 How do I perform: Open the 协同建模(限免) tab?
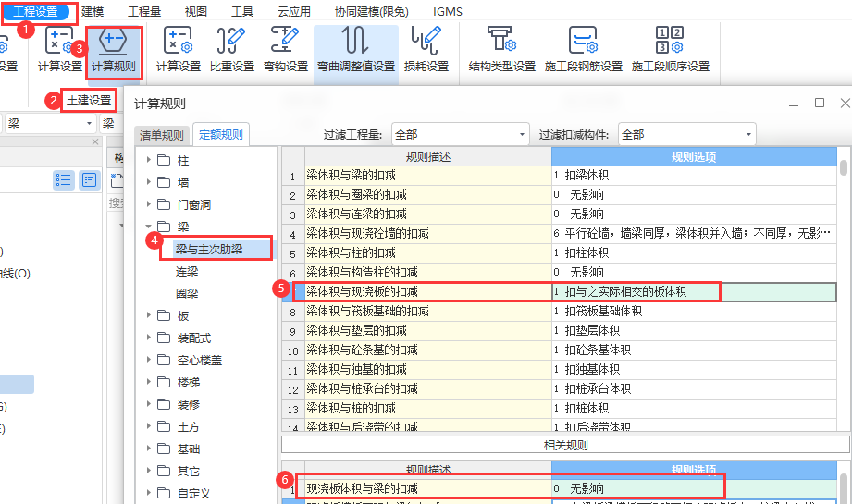point(372,11)
